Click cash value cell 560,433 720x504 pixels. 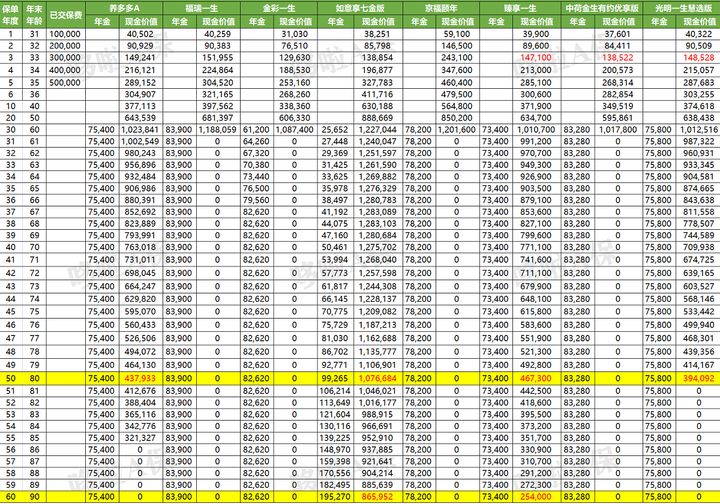tap(141, 325)
